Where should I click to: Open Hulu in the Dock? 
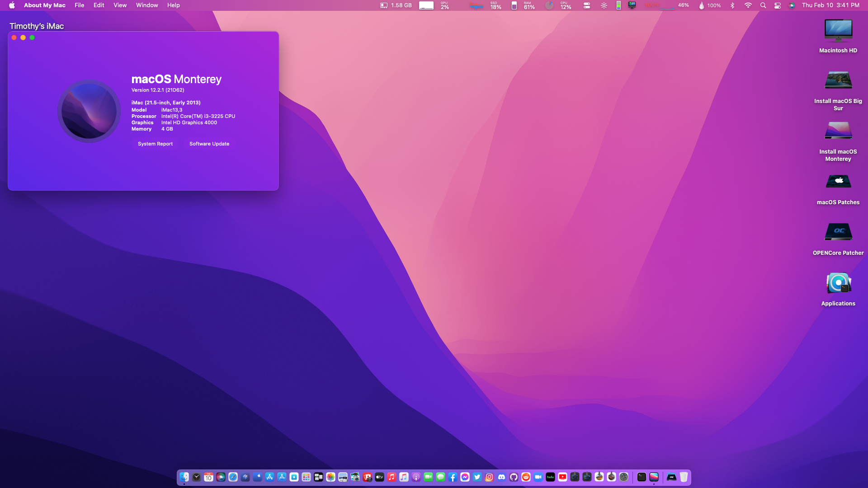[550, 477]
